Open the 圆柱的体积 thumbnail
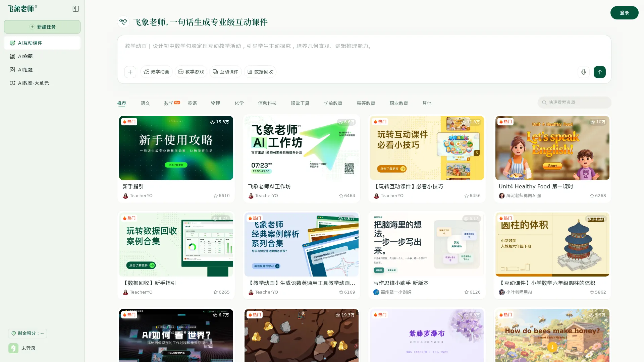This screenshot has width=644, height=362. [x=552, y=244]
